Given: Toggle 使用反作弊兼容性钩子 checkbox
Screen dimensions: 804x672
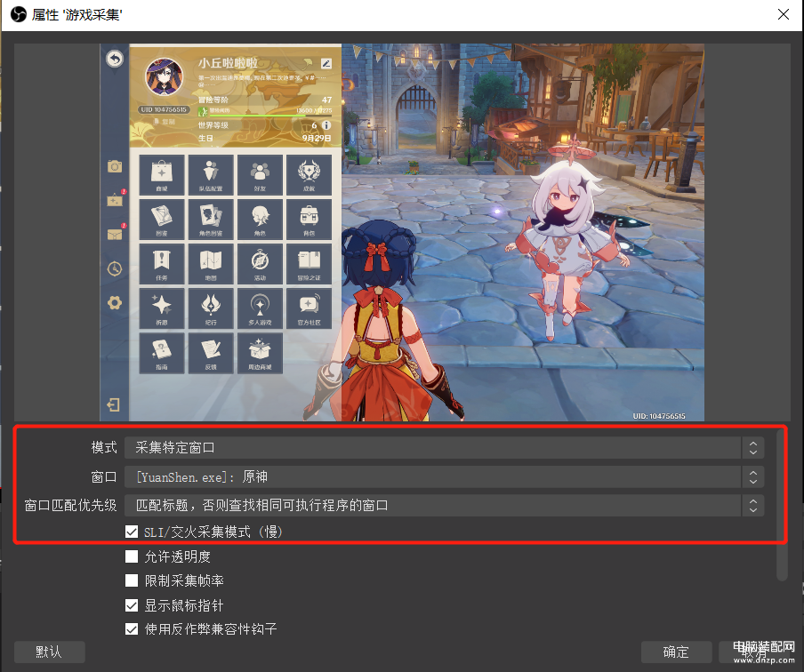Looking at the screenshot, I should [x=132, y=629].
